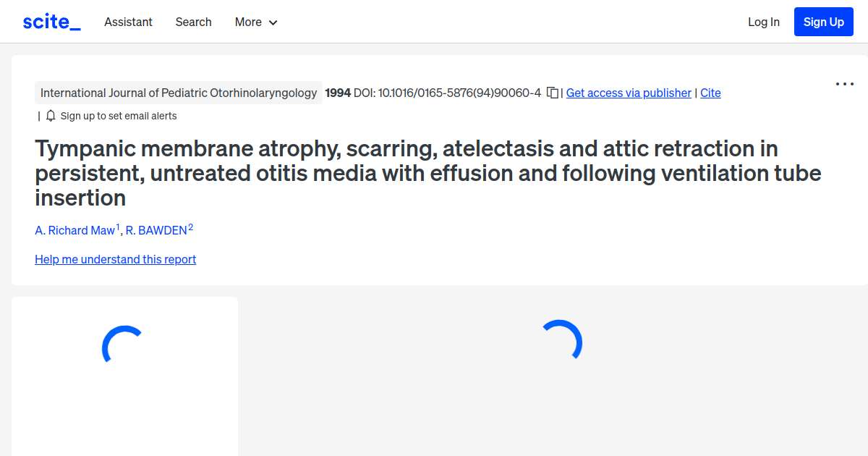Viewport: 868px width, 456px height.
Task: Click the large loading spinner
Action: pyautogui.click(x=564, y=340)
